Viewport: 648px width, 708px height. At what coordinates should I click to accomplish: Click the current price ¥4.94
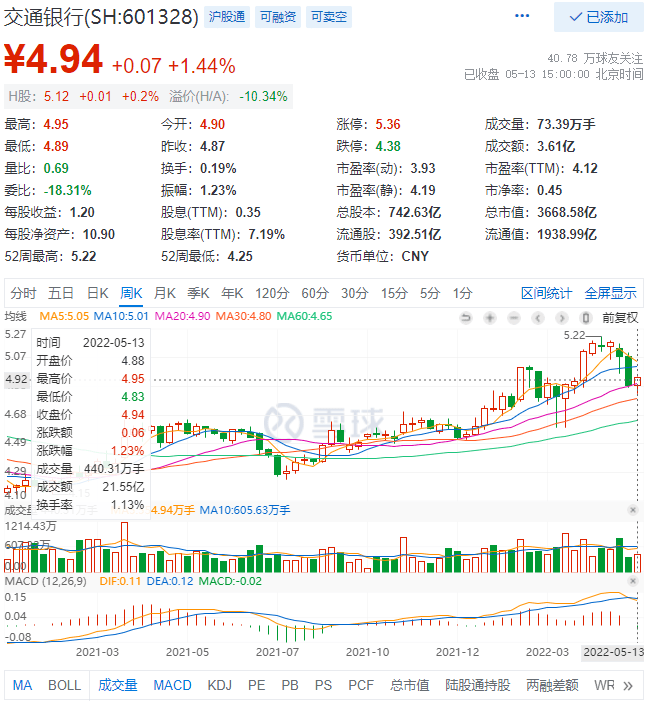tap(53, 59)
